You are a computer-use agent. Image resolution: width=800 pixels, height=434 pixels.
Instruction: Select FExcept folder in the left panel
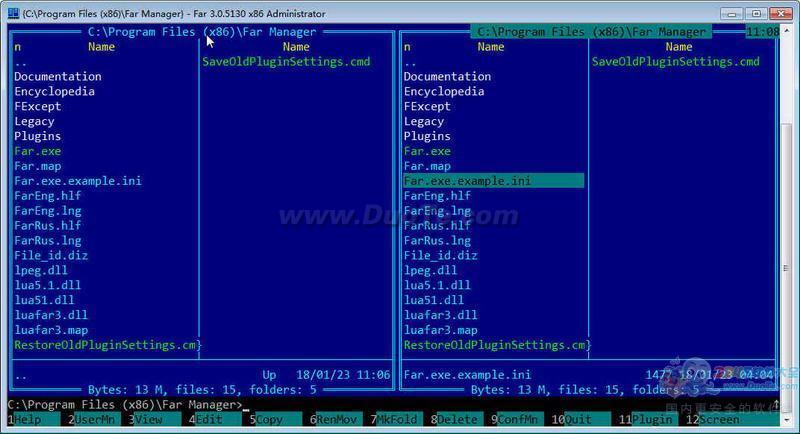38,106
